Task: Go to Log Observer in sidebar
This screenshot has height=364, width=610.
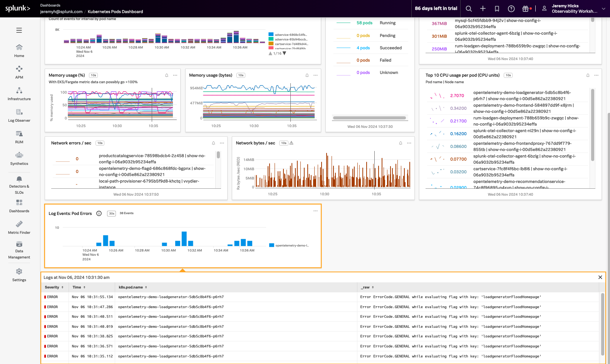Action: (19, 115)
